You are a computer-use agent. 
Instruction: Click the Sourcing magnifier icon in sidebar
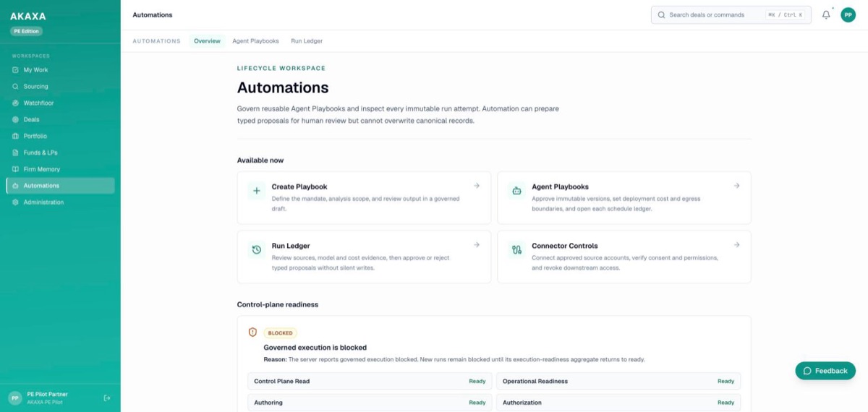pos(16,87)
